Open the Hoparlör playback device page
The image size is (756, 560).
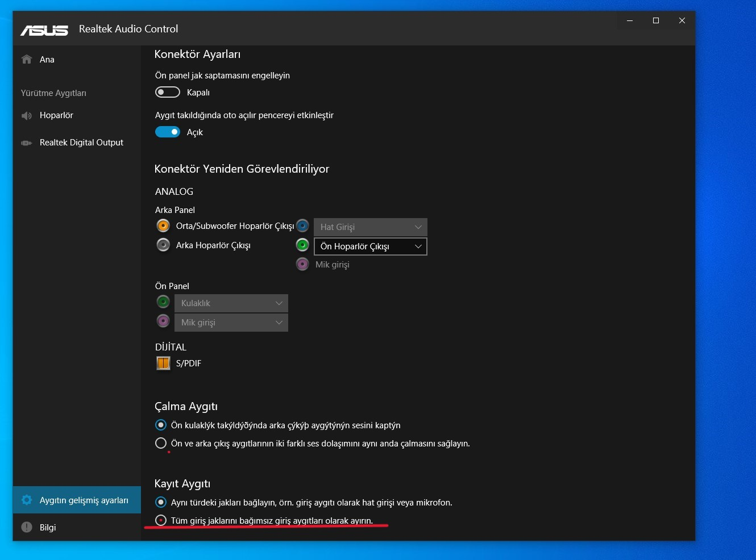(x=77, y=115)
